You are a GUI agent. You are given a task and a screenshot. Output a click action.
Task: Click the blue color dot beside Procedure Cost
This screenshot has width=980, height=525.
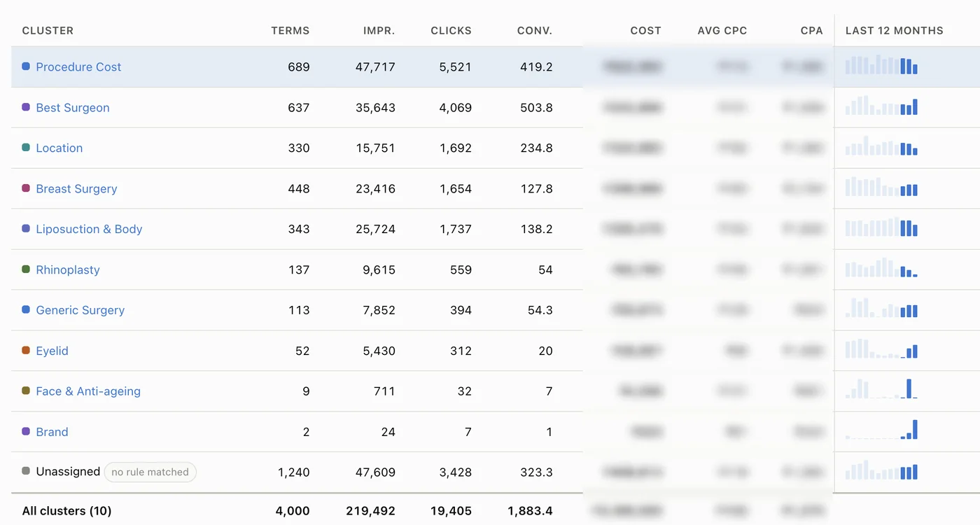click(x=26, y=66)
